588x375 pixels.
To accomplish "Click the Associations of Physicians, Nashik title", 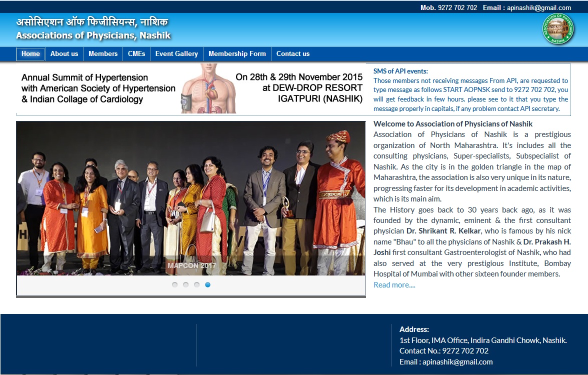I will click(93, 35).
